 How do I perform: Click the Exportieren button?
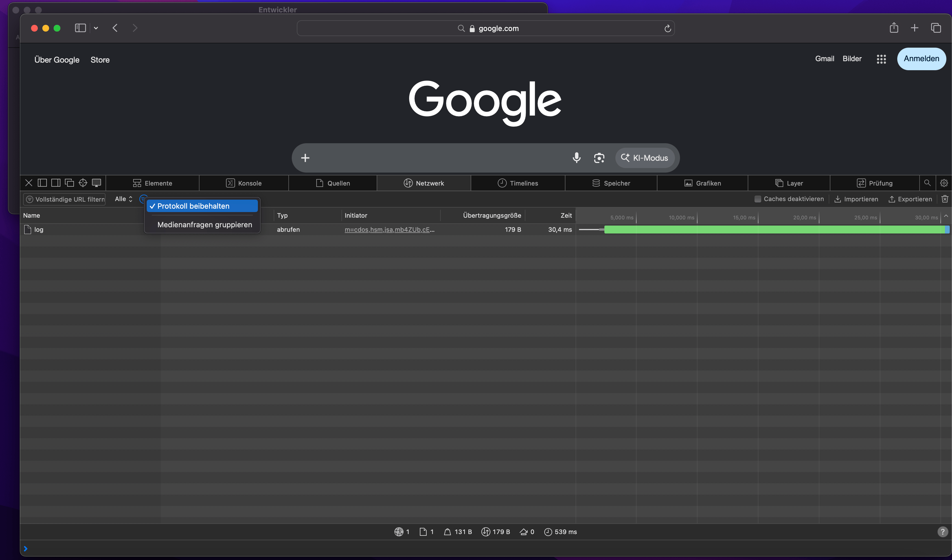[x=910, y=199]
